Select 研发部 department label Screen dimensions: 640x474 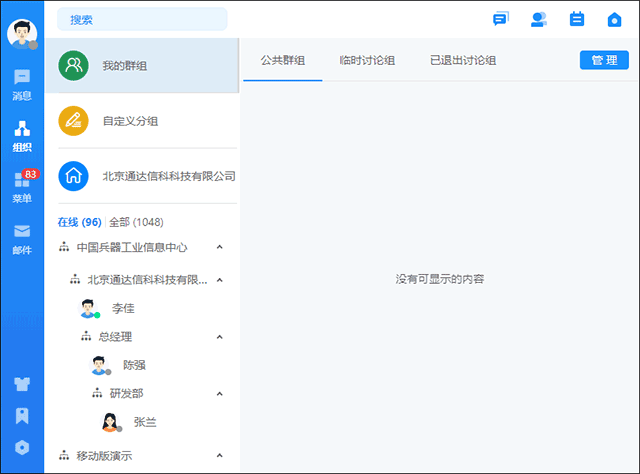pyautogui.click(x=127, y=394)
